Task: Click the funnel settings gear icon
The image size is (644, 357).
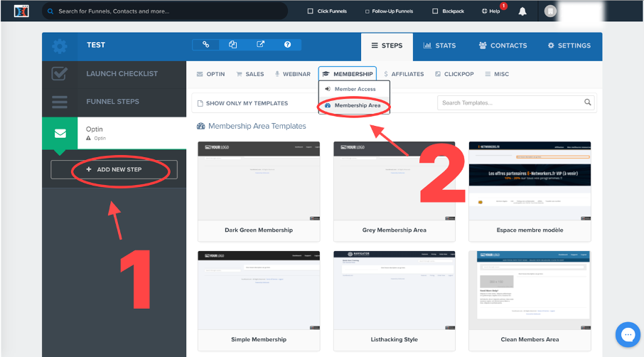Action: click(60, 46)
